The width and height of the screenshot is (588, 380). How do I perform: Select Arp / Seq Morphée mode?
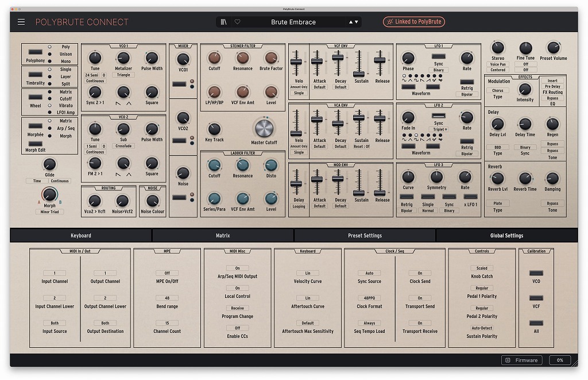click(49, 128)
